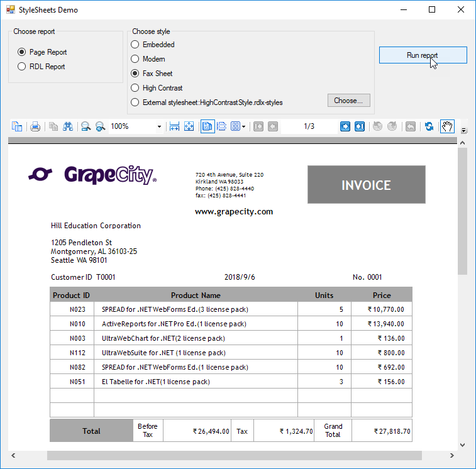Click the Refresh report icon
476x469 pixels.
coord(429,126)
